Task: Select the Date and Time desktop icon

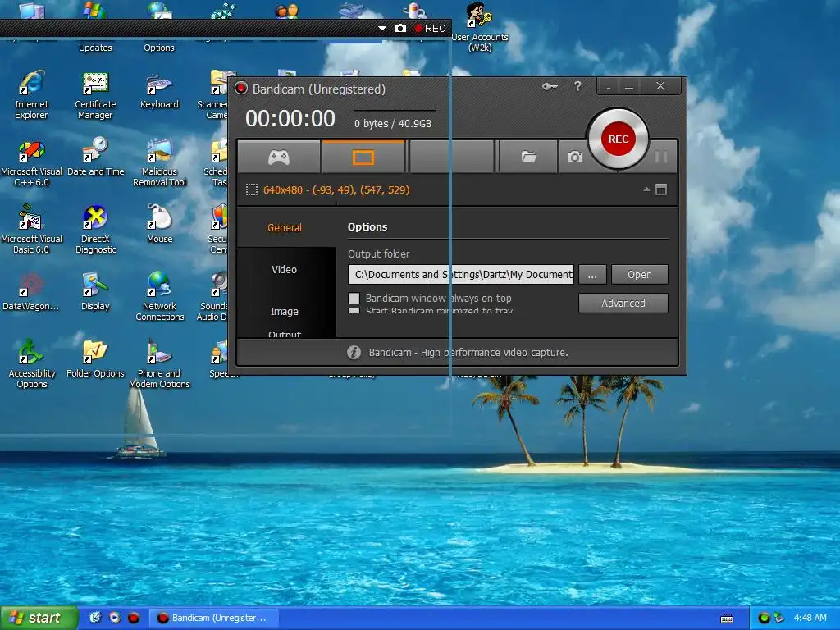Action: pos(95,157)
